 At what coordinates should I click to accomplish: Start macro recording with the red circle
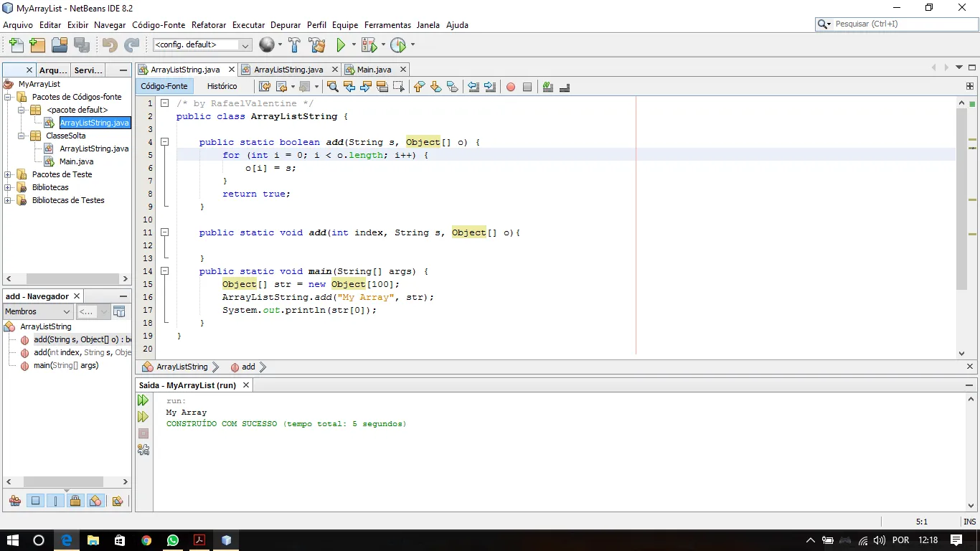click(511, 87)
